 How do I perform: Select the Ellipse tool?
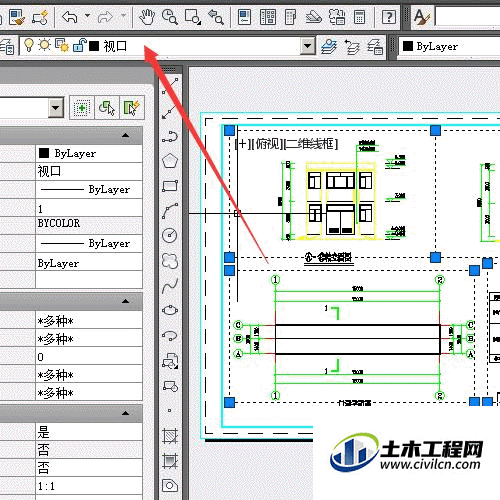pyautogui.click(x=170, y=310)
